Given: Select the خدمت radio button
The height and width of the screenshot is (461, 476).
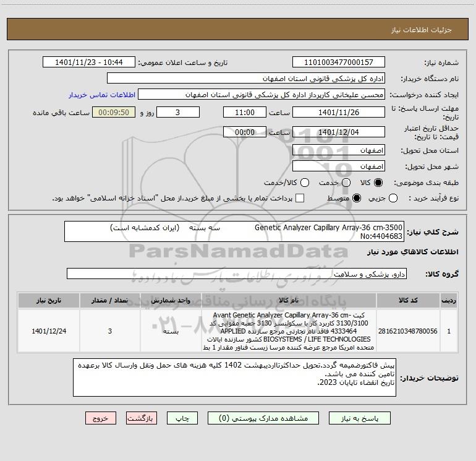Looking at the screenshot, I should tap(346, 183).
